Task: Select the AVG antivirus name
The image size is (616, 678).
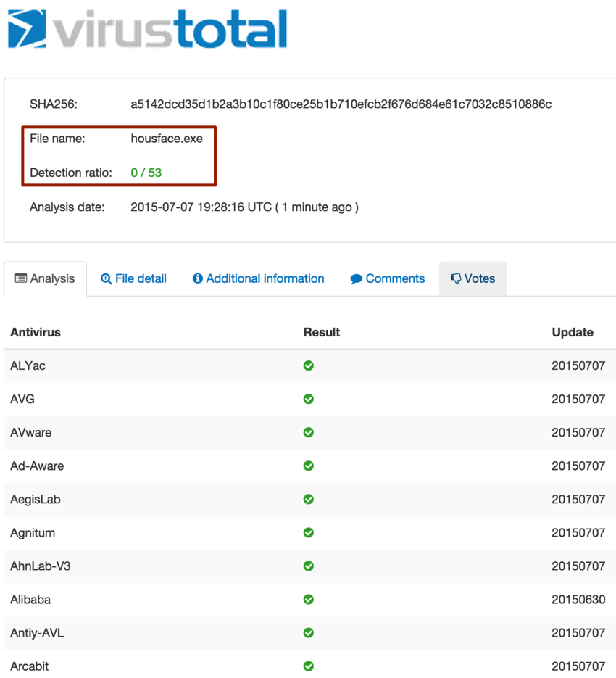Action: coord(22,399)
